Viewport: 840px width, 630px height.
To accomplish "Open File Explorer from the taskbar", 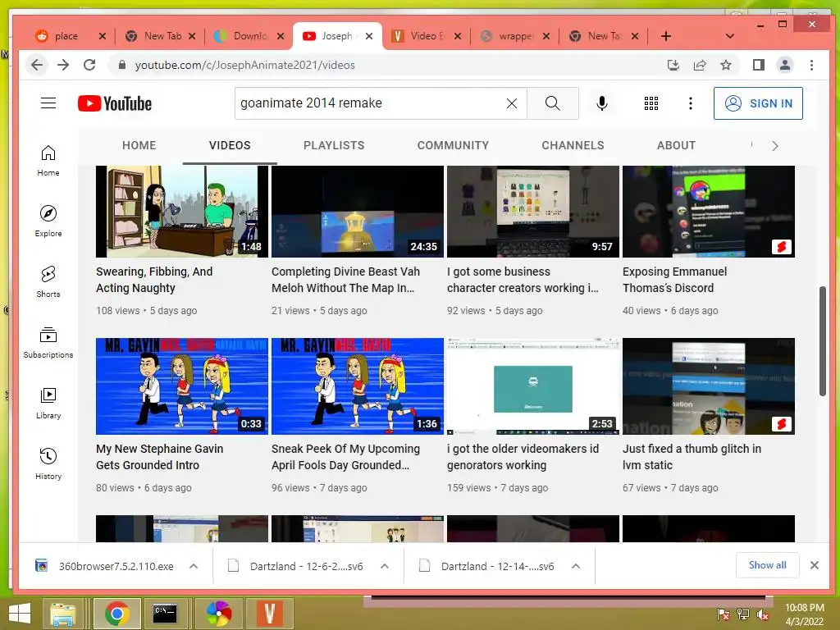I will coord(62,614).
